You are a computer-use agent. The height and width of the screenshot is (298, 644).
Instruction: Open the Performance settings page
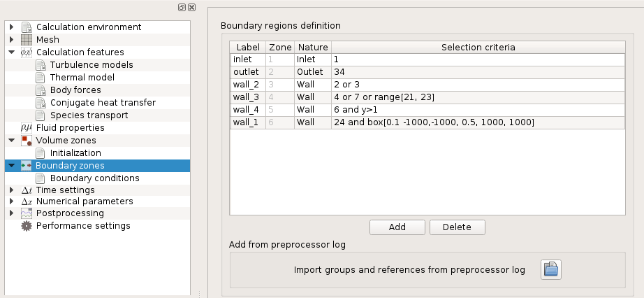[x=83, y=225]
